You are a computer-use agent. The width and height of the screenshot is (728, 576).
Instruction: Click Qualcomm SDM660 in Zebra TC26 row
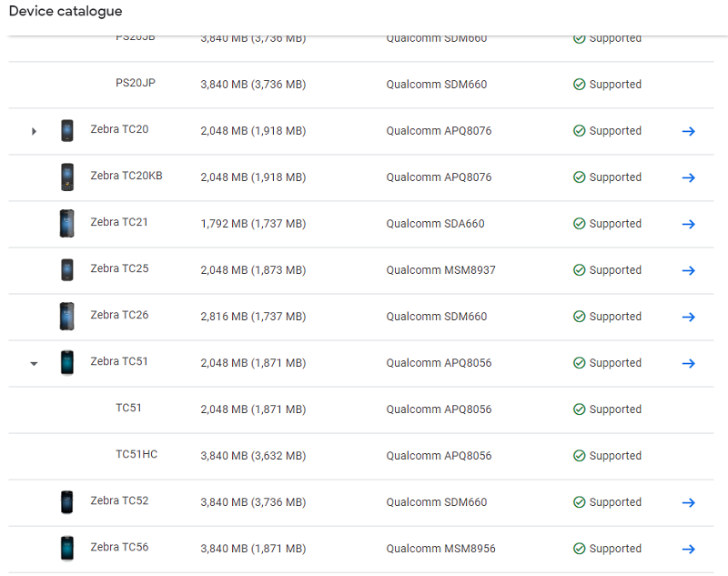(437, 317)
